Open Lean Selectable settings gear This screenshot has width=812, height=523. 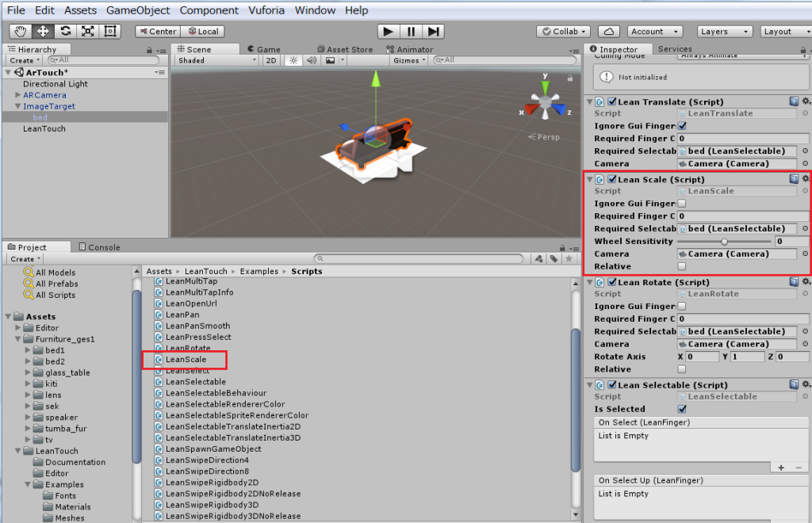pos(806,384)
